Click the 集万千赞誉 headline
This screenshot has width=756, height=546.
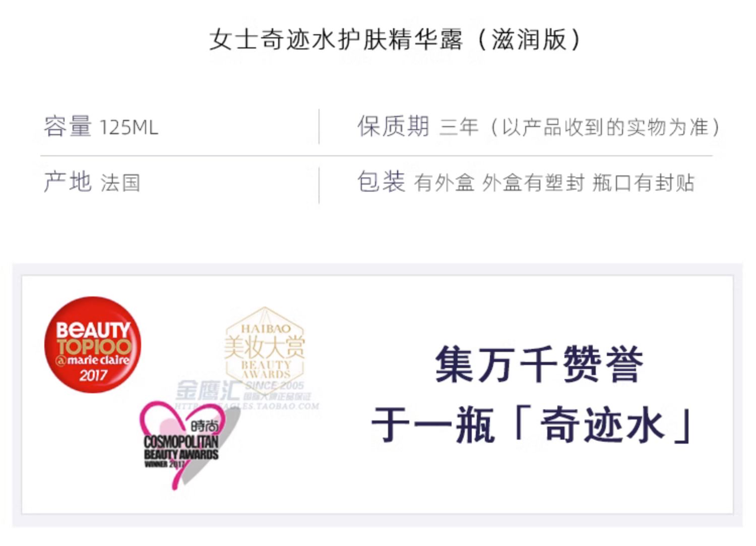[539, 365]
